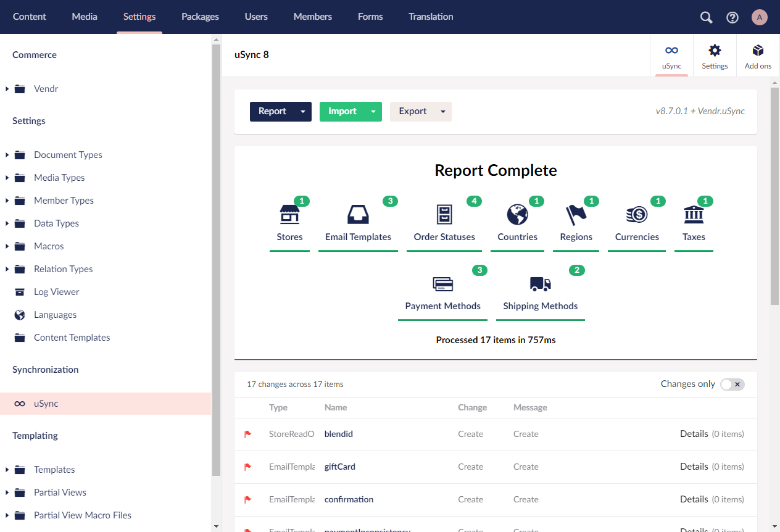780x532 pixels.
Task: Select Media Types in the settings tree
Action: [59, 178]
